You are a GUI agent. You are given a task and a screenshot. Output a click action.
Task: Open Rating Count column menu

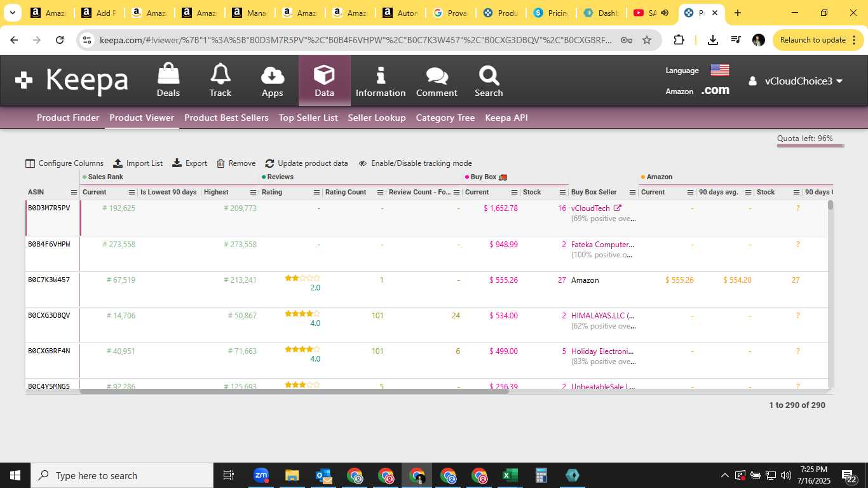tap(381, 193)
